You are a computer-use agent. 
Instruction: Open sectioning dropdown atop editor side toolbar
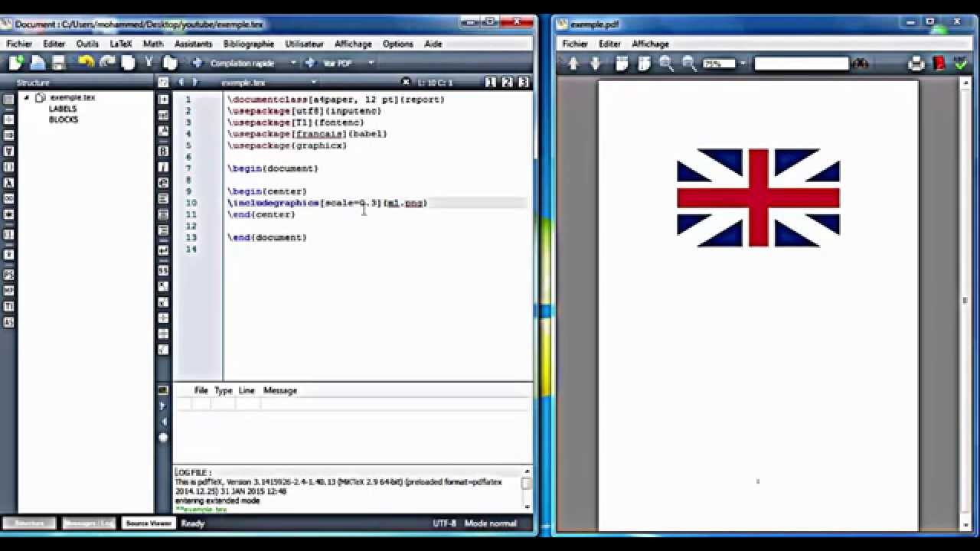[x=163, y=99]
